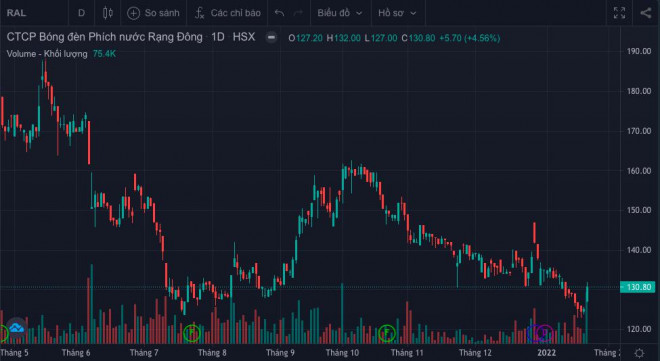Click the CTCP Bóng đèn Phích nước Rạng Đông title
The height and width of the screenshot is (361, 660).
point(104,37)
